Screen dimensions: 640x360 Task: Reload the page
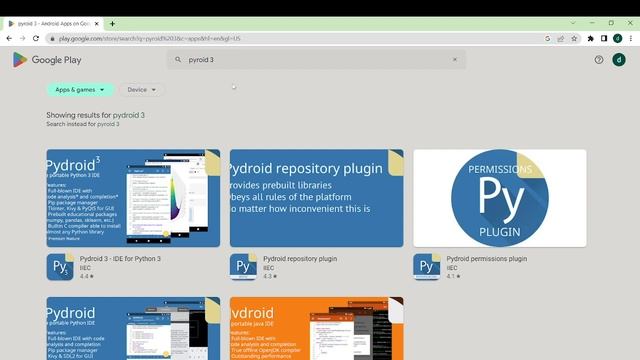(x=36, y=38)
